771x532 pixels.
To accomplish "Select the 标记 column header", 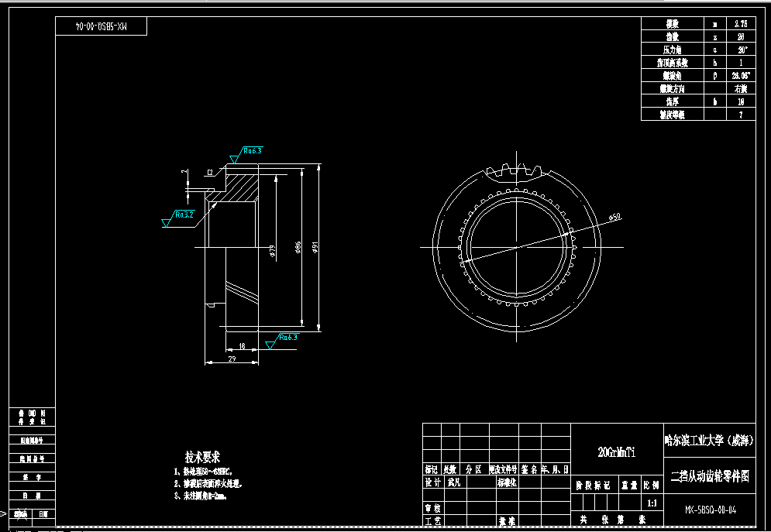I will (432, 469).
